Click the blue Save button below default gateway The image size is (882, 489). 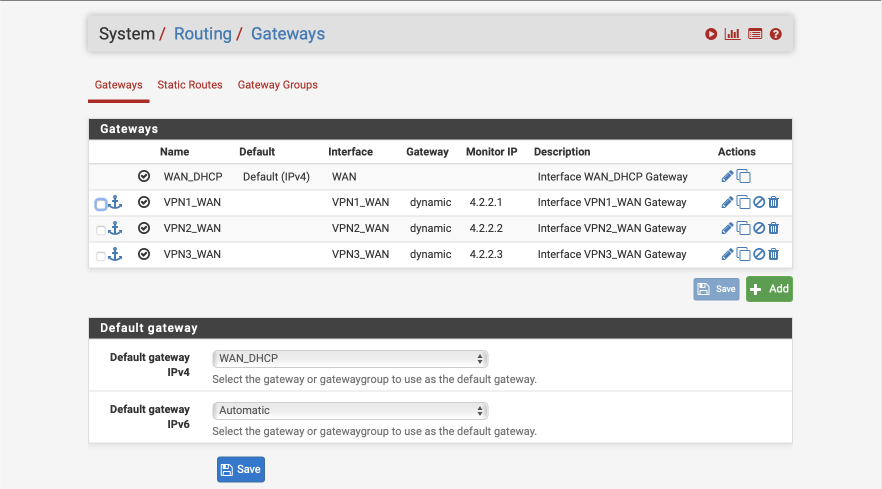click(241, 469)
